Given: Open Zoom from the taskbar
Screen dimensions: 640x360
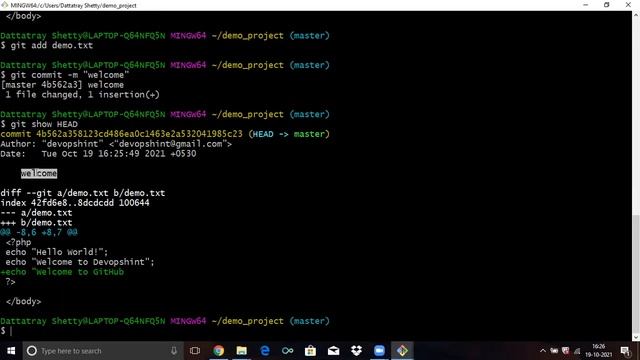Looking at the screenshot, I should click(x=379, y=351).
